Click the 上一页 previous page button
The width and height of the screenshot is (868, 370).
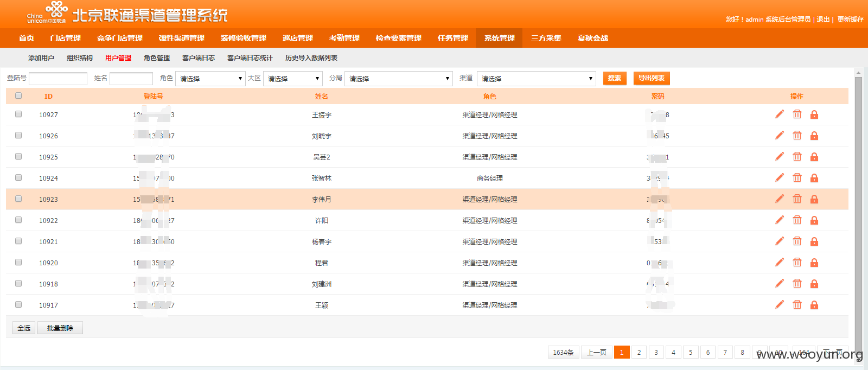[597, 352]
